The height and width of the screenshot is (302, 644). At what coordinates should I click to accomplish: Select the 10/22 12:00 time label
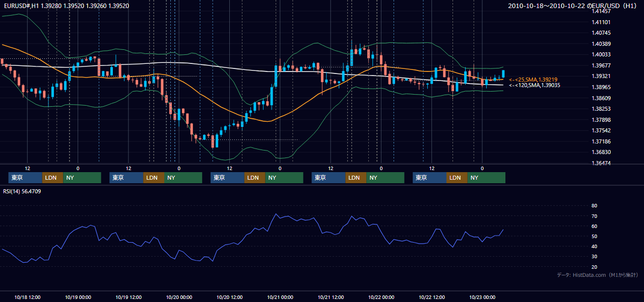tap(432, 297)
